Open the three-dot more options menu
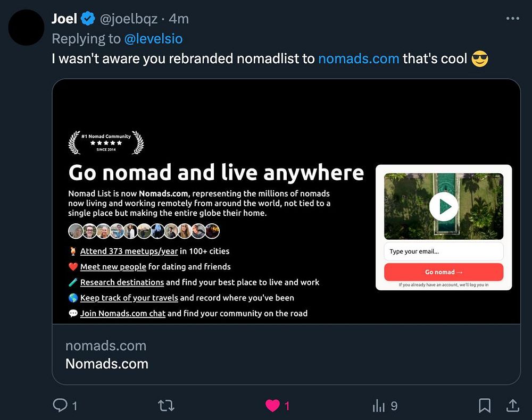 pos(512,19)
